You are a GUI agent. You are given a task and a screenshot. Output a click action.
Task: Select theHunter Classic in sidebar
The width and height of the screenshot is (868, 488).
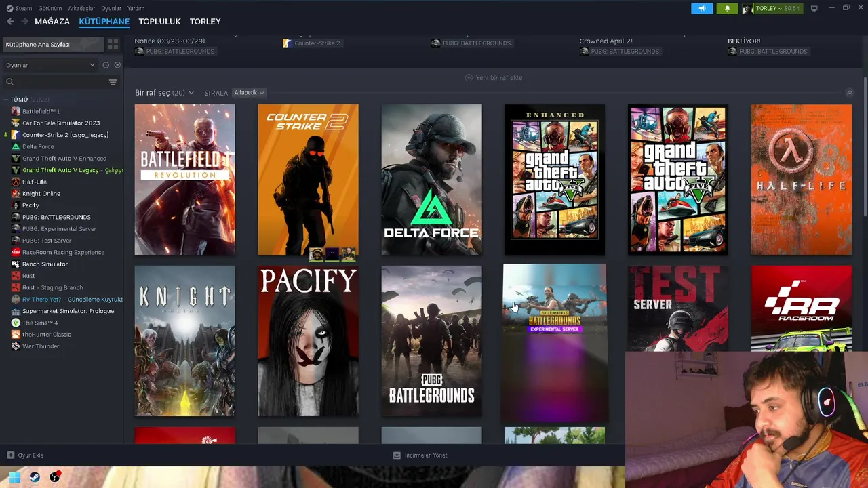[46, 335]
